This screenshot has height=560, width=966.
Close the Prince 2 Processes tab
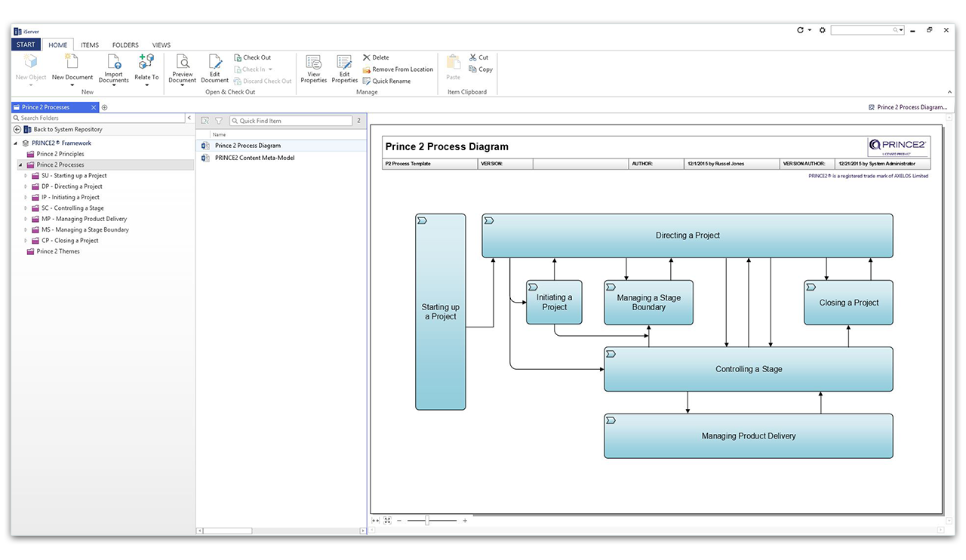[93, 107]
